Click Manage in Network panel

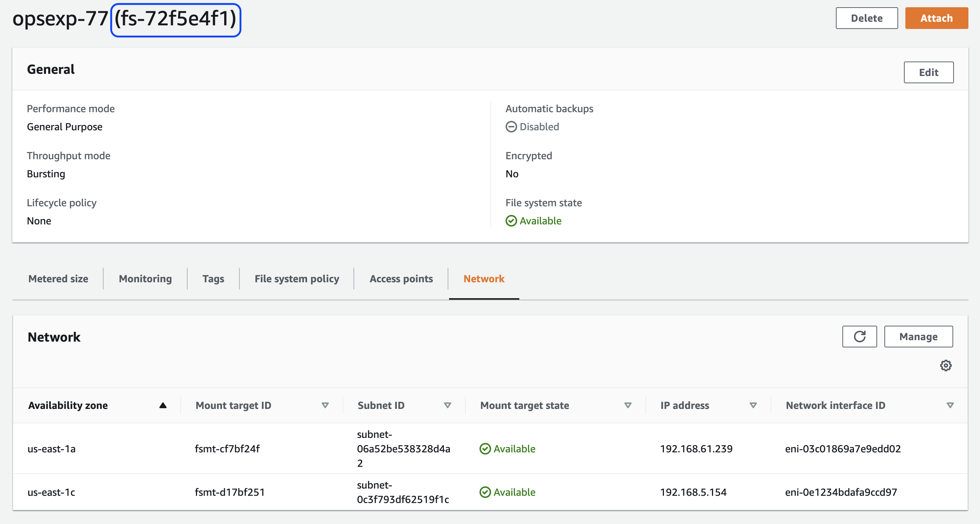pyautogui.click(x=918, y=337)
